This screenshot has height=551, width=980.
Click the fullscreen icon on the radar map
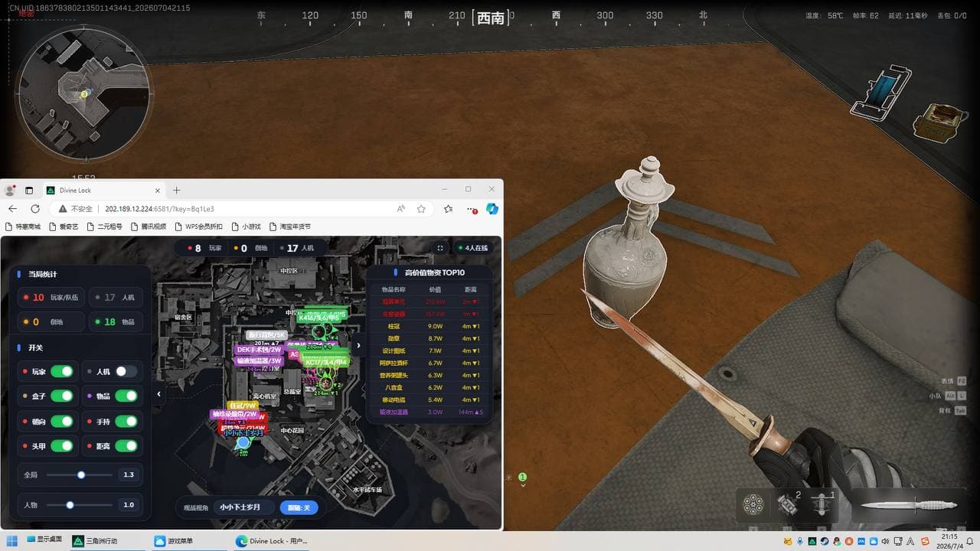coord(440,248)
